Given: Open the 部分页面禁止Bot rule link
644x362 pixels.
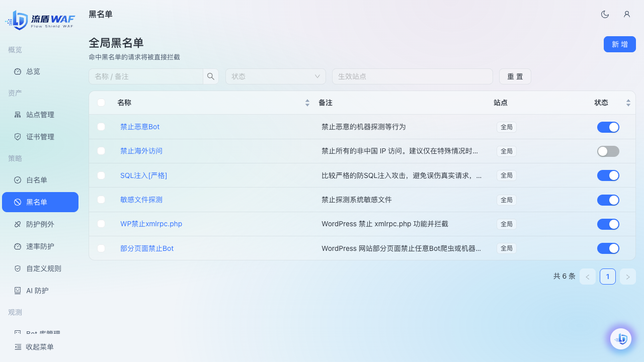Looking at the screenshot, I should point(147,248).
